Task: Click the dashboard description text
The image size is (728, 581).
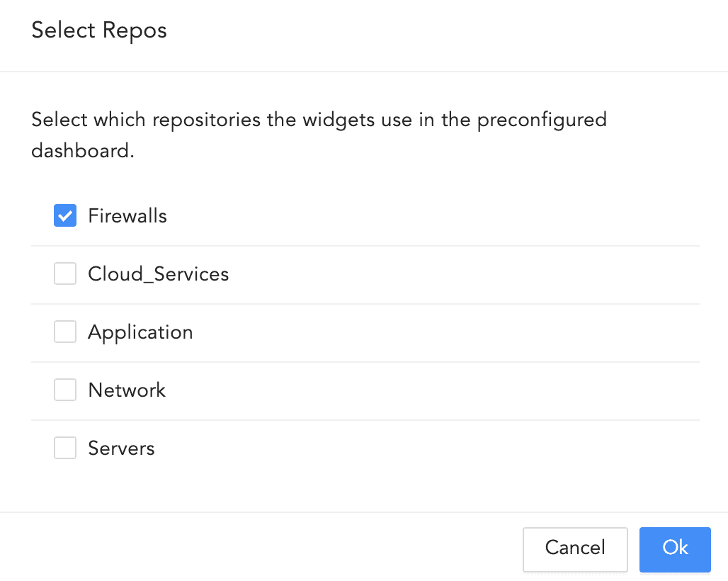Action: (x=319, y=135)
